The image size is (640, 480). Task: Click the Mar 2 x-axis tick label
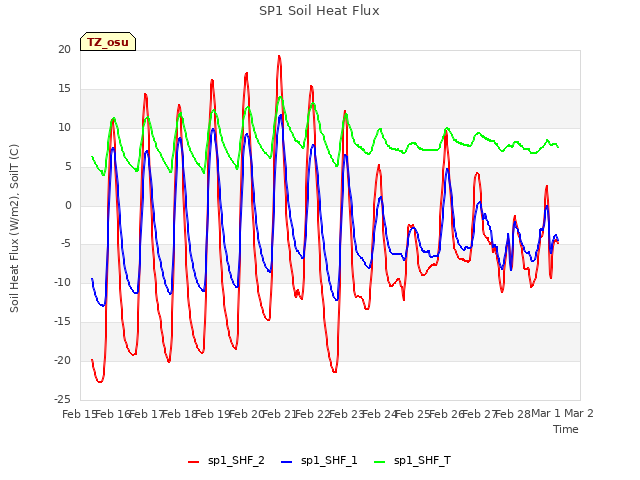pyautogui.click(x=579, y=413)
